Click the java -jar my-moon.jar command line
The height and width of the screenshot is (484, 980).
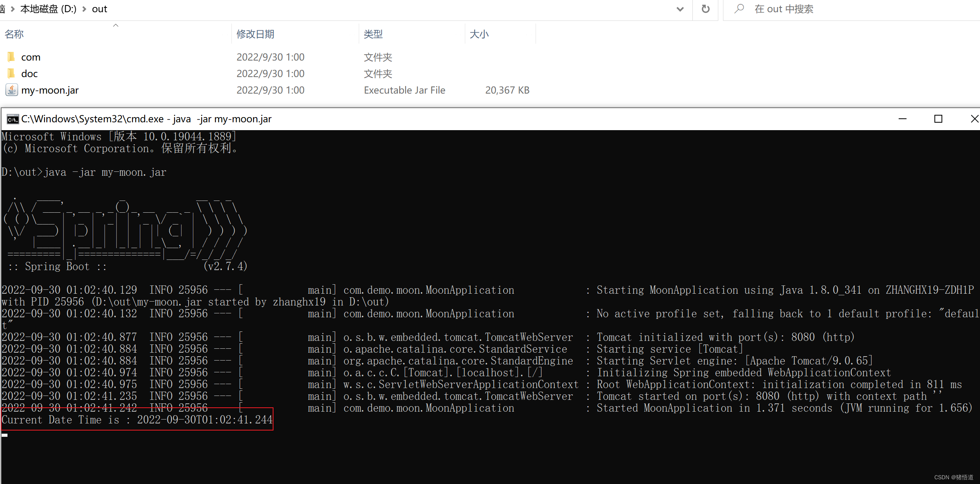point(84,172)
